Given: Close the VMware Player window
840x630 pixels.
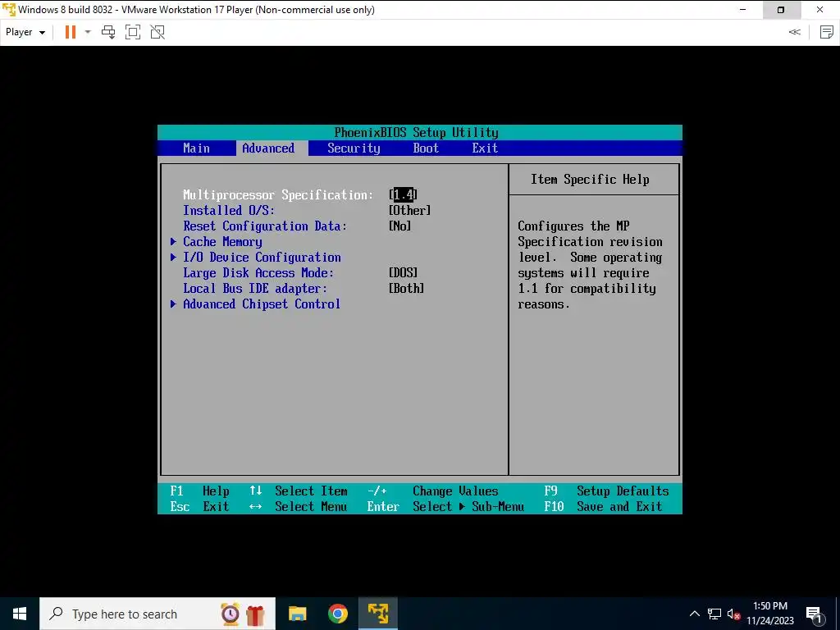Looking at the screenshot, I should 820,10.
